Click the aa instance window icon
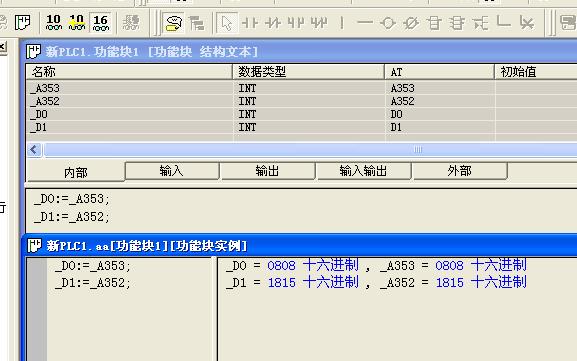This screenshot has height=361, width=577. pyautogui.click(x=35, y=245)
